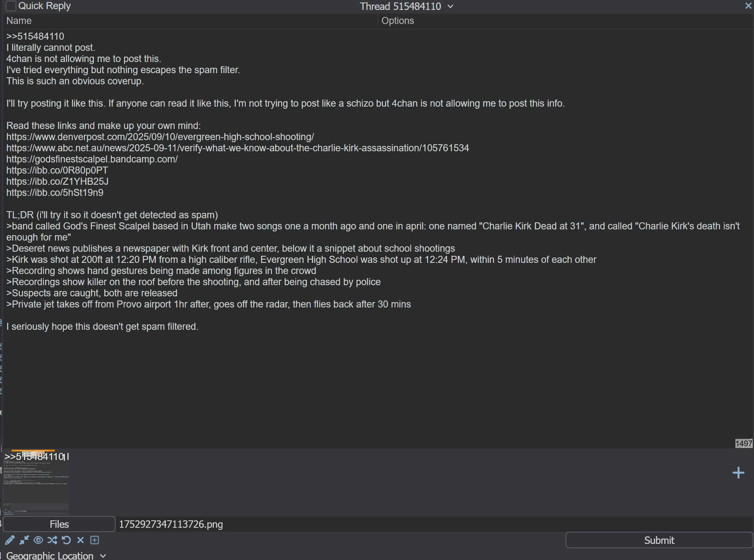The image size is (754, 560).
Task: Click the pencil edit image icon
Action: coord(10,540)
